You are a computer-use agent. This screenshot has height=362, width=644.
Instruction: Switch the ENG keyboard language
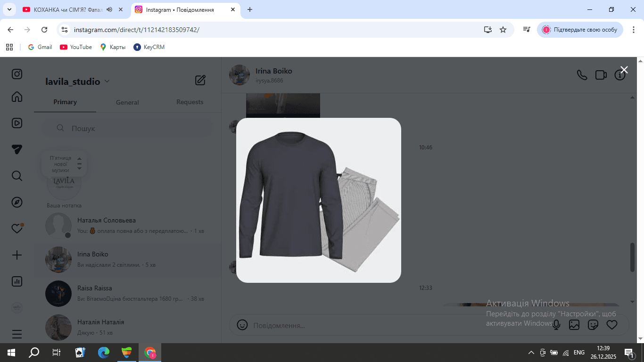[579, 353]
